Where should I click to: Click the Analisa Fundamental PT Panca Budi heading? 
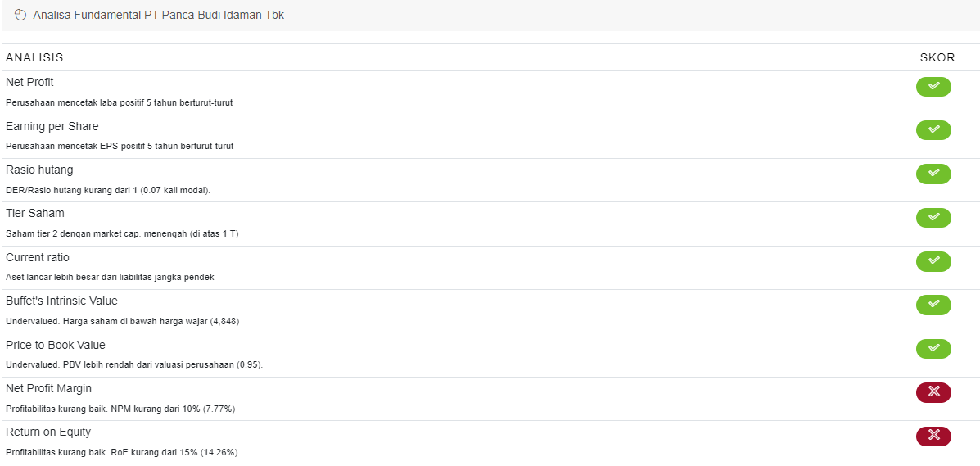pyautogui.click(x=159, y=16)
